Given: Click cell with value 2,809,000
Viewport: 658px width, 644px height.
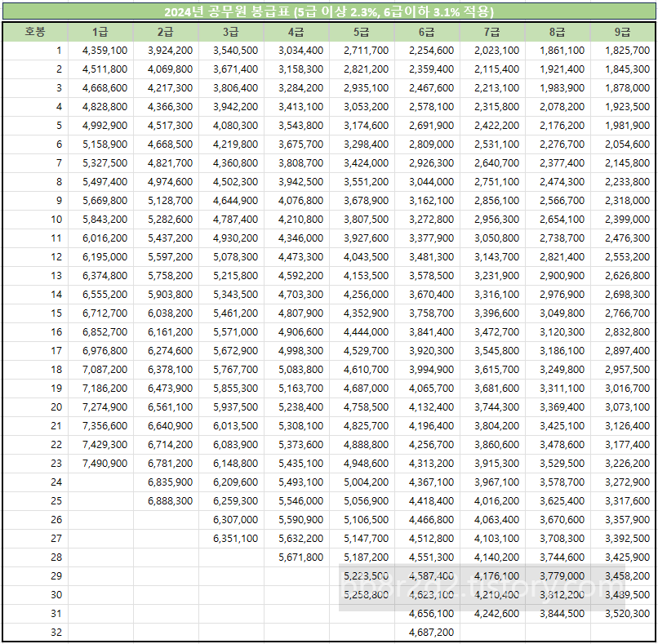Looking at the screenshot, I should click(x=427, y=144).
